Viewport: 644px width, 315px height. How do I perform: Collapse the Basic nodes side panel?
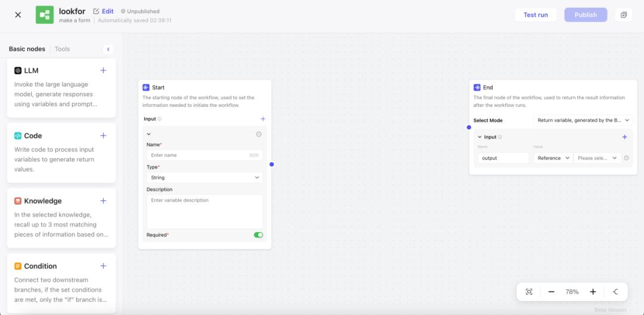pos(108,49)
